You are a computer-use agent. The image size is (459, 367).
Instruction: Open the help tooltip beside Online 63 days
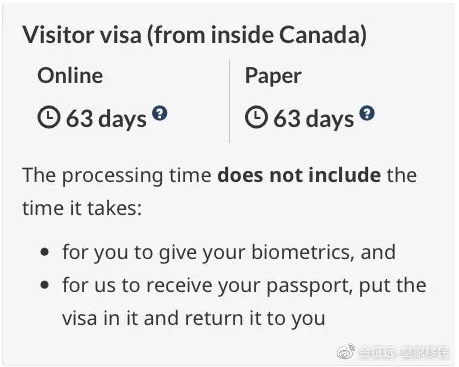pos(160,113)
